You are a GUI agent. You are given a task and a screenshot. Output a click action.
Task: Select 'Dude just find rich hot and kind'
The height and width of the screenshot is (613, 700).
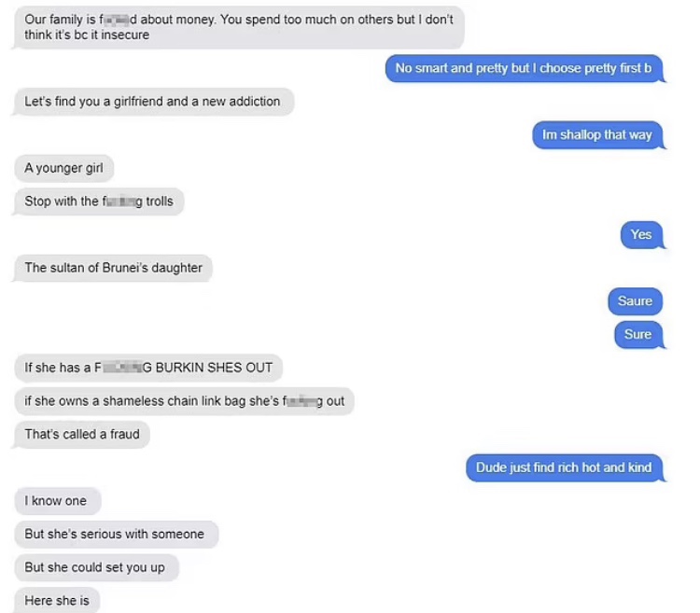pyautogui.click(x=564, y=468)
